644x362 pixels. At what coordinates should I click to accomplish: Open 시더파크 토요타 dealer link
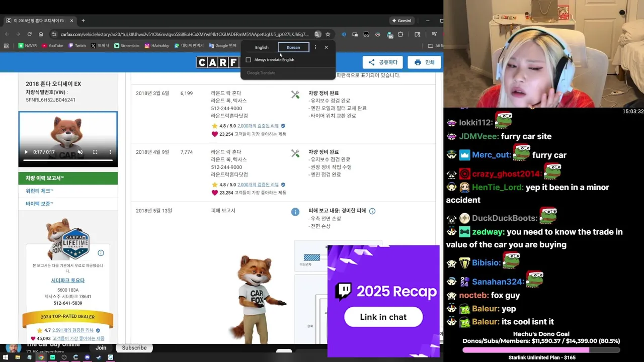[68, 281]
